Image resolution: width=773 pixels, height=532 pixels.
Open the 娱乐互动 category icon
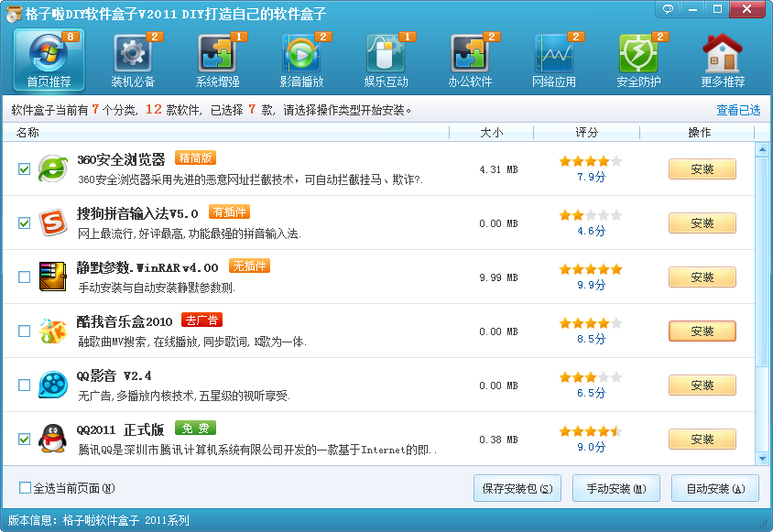coord(385,53)
